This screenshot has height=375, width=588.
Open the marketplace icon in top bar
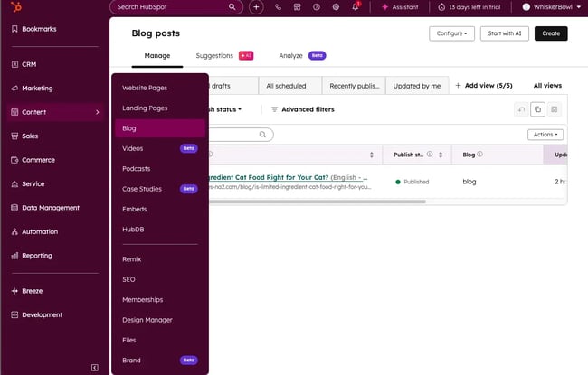pos(297,6)
